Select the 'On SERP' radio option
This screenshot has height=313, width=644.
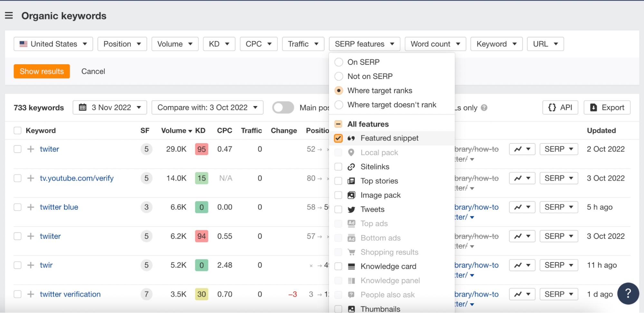click(x=339, y=62)
